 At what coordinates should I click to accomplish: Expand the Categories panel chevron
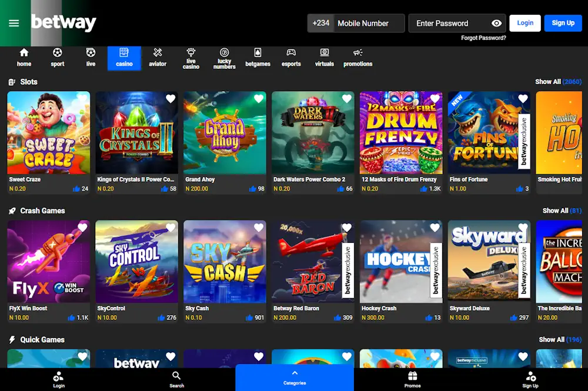(x=294, y=373)
